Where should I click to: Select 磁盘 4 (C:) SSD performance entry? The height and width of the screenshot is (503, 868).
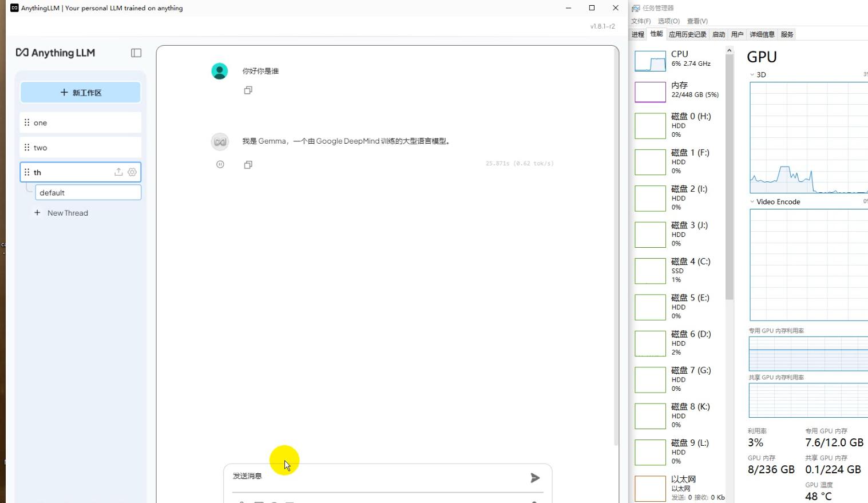pos(678,271)
